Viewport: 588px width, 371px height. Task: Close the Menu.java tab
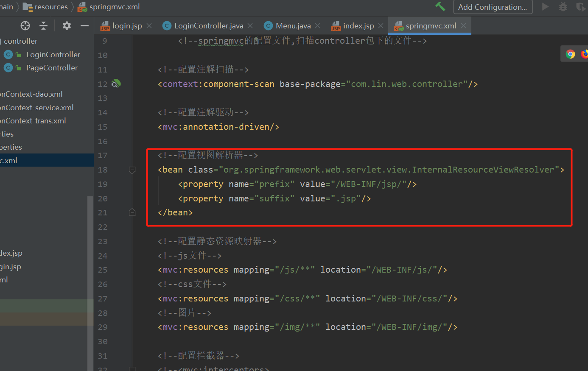(317, 26)
